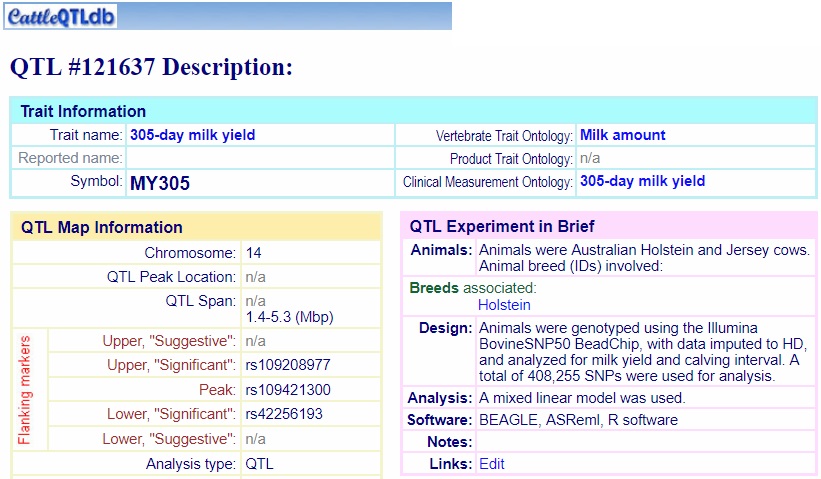This screenshot has height=479, width=821.
Task: Click the QTL Map Information header
Action: [102, 227]
